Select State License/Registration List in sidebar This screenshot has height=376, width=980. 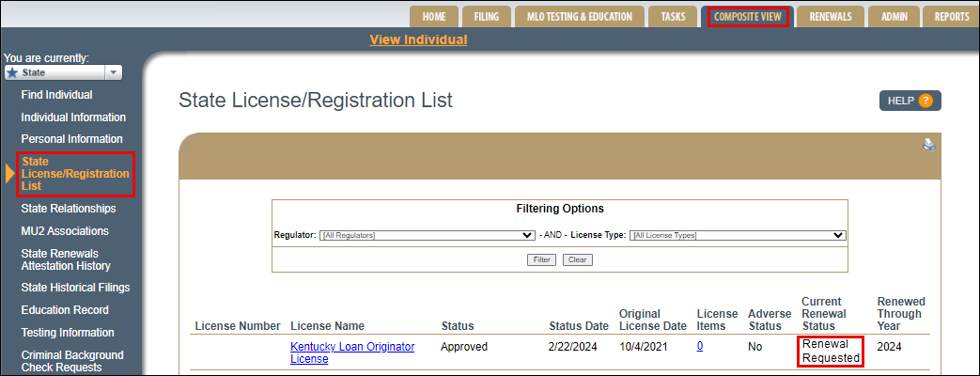[75, 174]
